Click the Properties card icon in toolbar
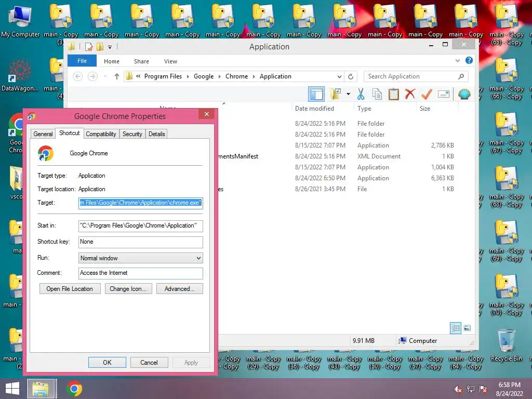The height and width of the screenshot is (399, 532). point(444,94)
